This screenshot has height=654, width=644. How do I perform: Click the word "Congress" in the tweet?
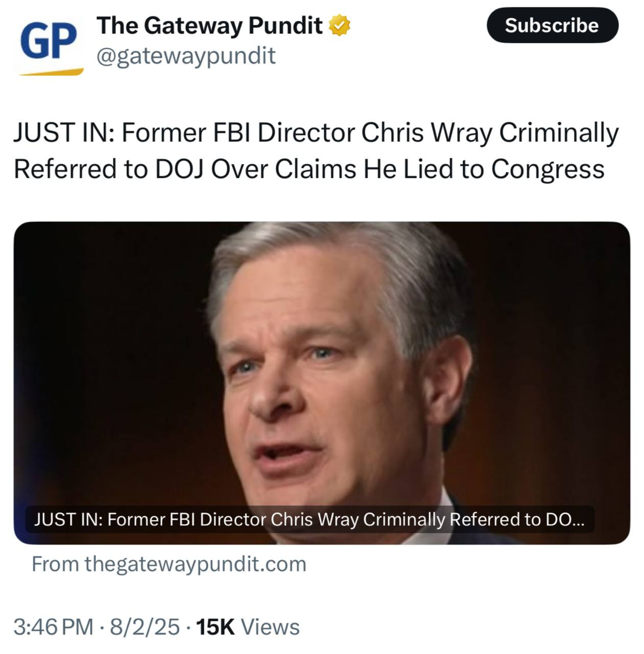tap(547, 170)
